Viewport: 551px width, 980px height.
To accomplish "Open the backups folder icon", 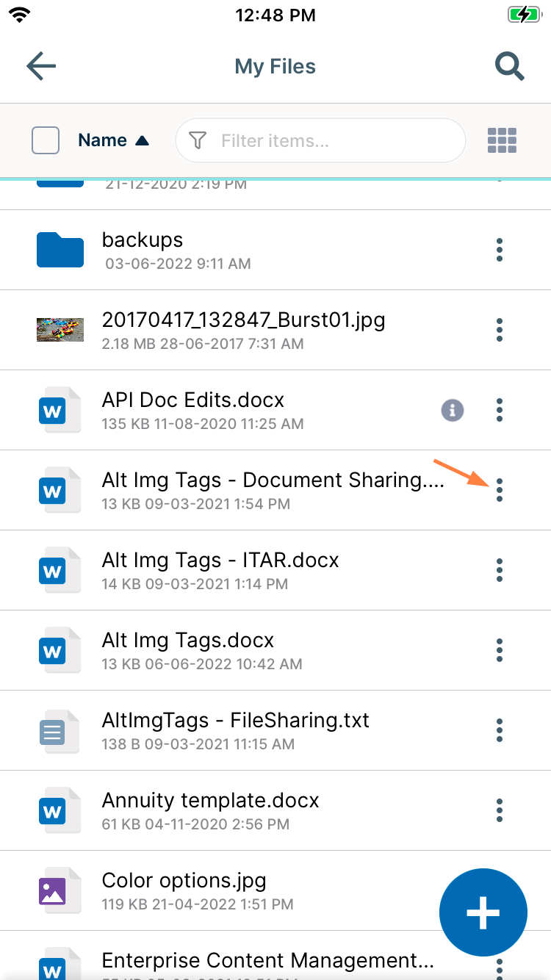I will click(x=60, y=250).
